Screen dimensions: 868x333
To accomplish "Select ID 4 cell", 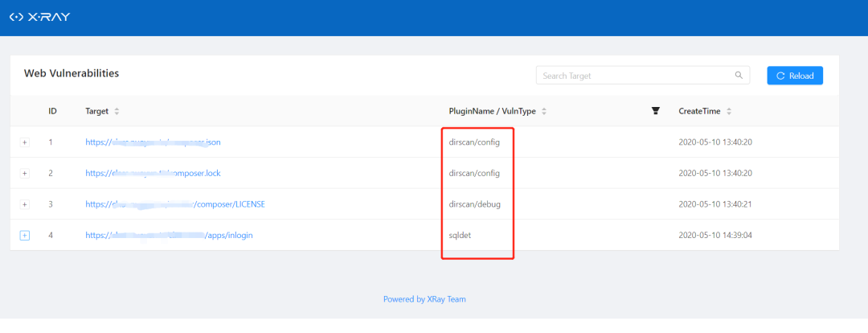I will [x=51, y=236].
